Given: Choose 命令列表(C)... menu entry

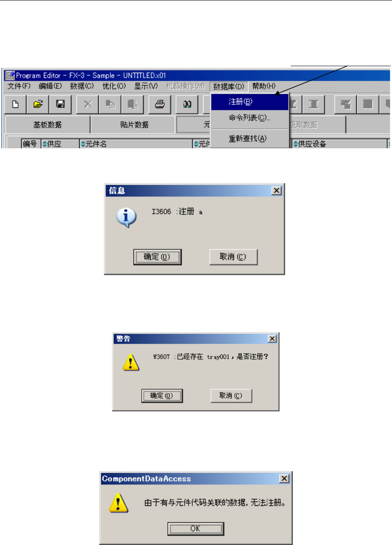Looking at the screenshot, I should 250,117.
